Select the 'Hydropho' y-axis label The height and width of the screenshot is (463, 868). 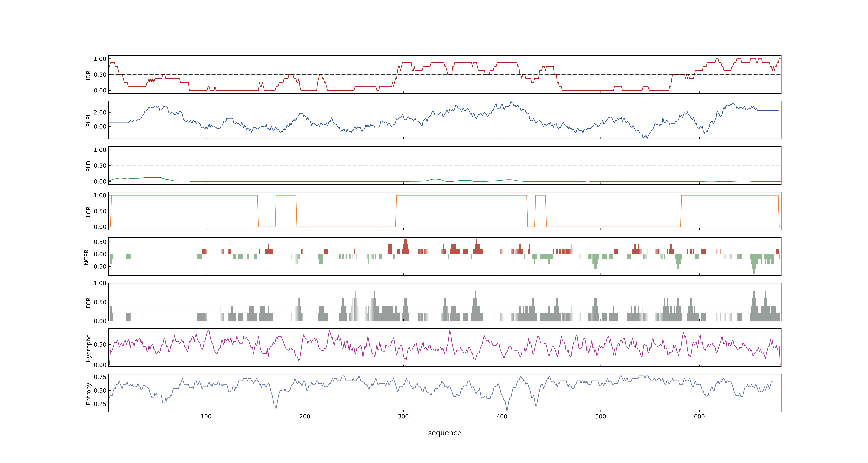pyautogui.click(x=89, y=348)
